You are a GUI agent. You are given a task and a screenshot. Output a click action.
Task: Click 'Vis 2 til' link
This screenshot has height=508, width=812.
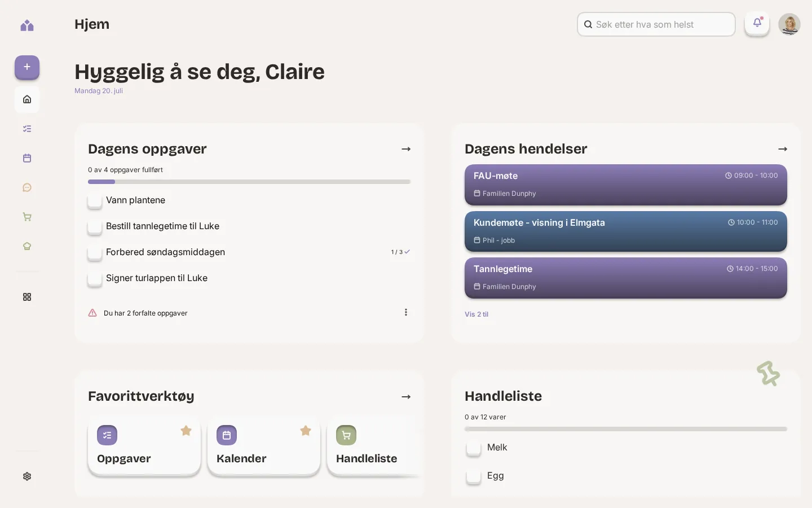476,314
